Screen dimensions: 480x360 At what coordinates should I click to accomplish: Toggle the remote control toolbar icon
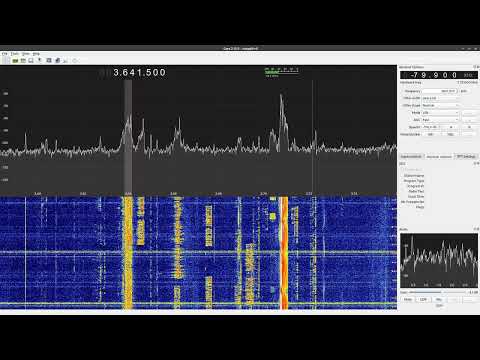(40, 61)
